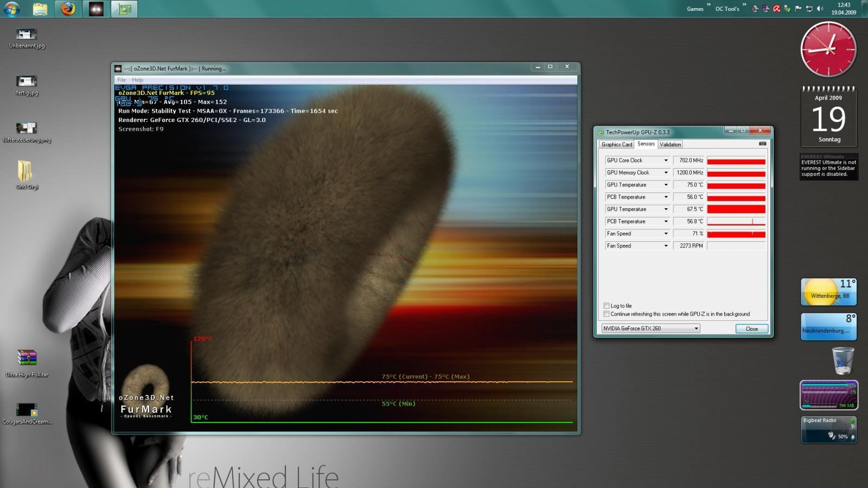Open the calendar gadget showing April 19
The width and height of the screenshot is (868, 488).
click(x=828, y=116)
